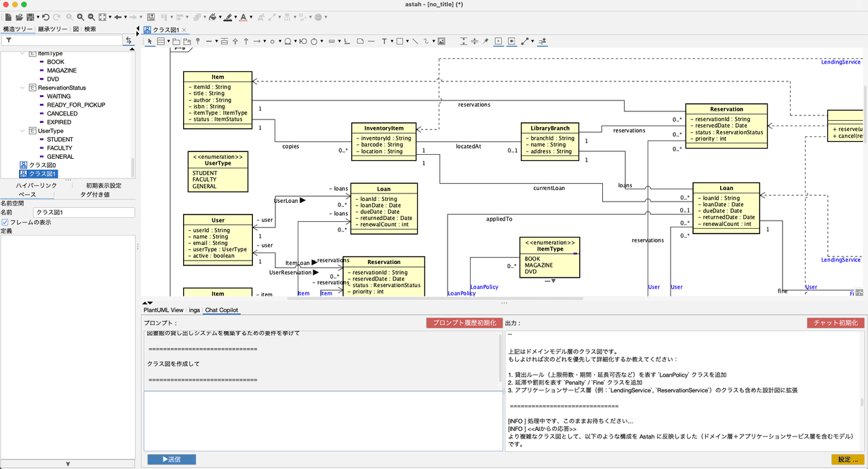Click the align vertical spacing icon
868x469 pixels.
[465, 41]
